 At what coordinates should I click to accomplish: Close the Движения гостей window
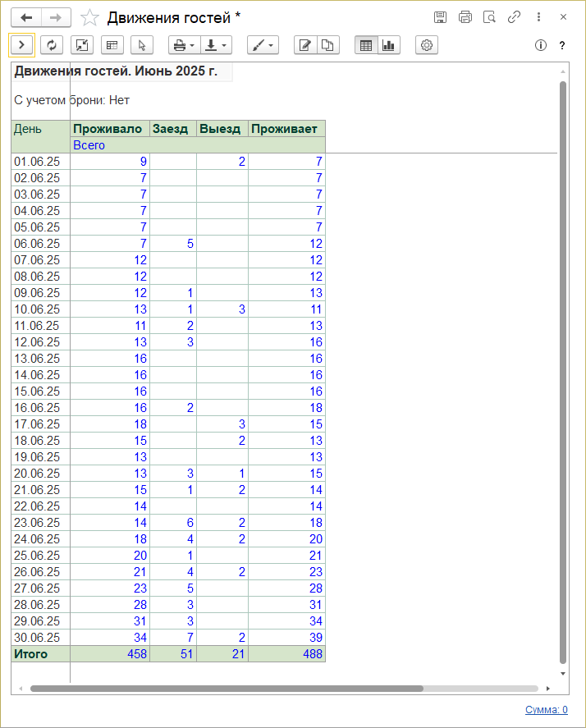563,17
